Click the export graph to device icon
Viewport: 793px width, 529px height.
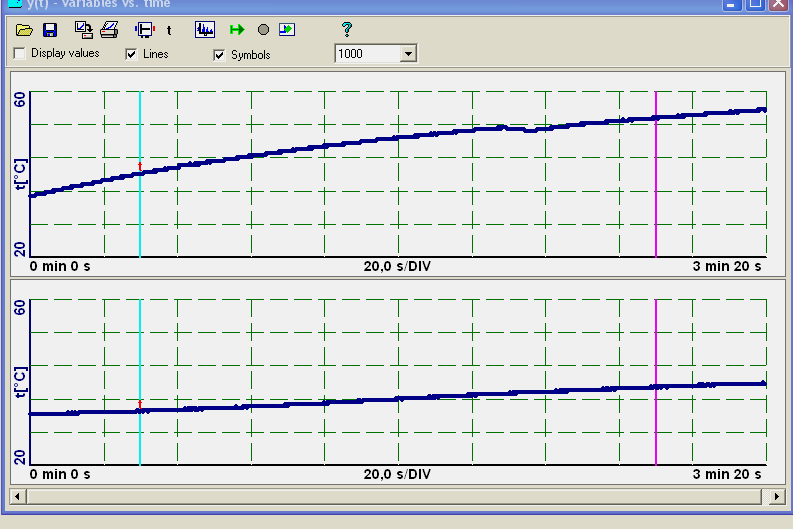(84, 30)
